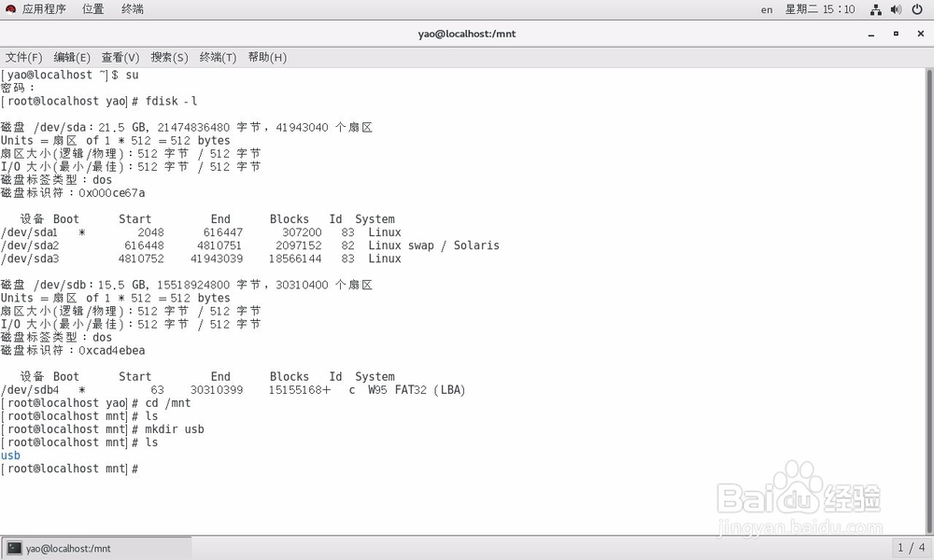The height and width of the screenshot is (560, 934).
Task: Click 'W95 FAT32 (LBA)' text
Action: point(417,390)
